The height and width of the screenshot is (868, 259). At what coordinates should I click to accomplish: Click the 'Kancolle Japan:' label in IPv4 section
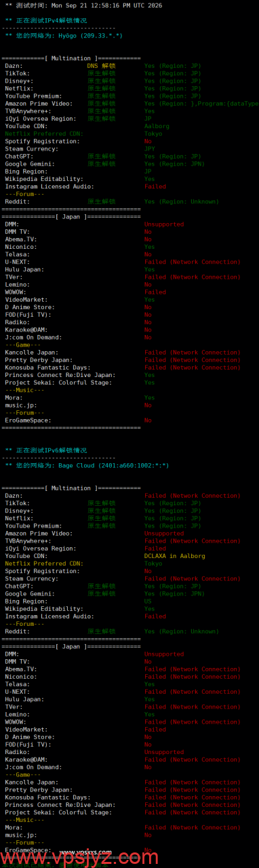(32, 353)
